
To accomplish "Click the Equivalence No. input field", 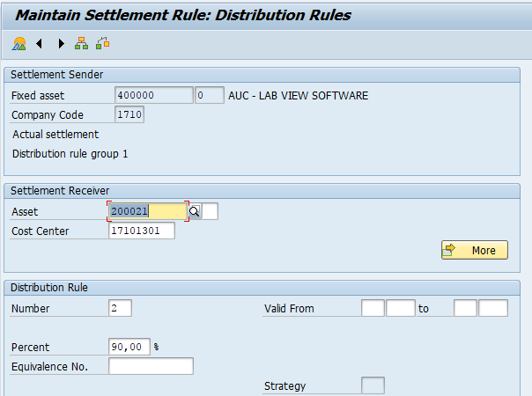I will click(x=151, y=366).
